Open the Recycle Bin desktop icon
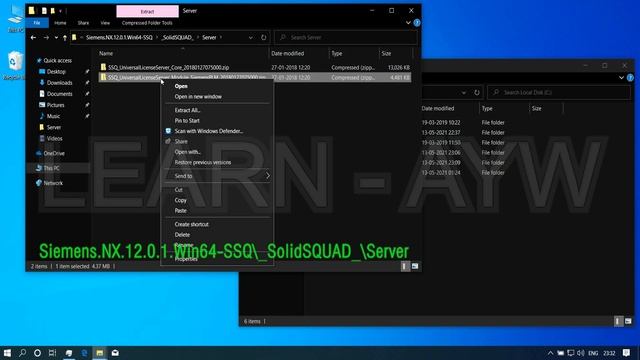The height and width of the screenshot is (360, 640). tap(15, 65)
